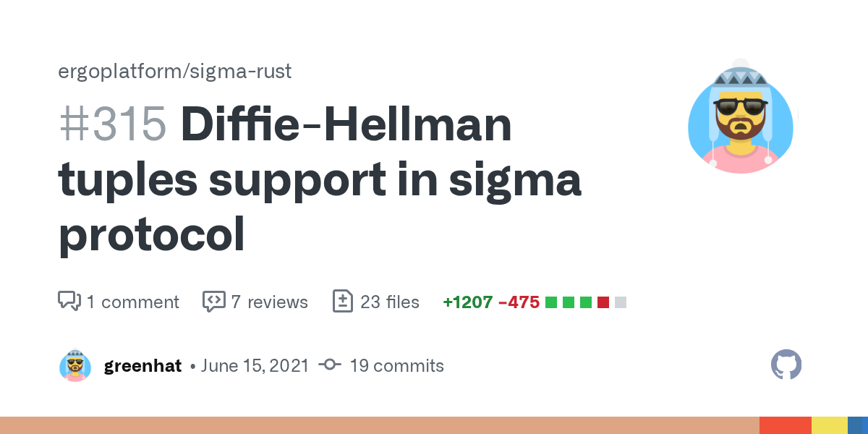
Task: Click the red diff stat square
Action: [603, 302]
